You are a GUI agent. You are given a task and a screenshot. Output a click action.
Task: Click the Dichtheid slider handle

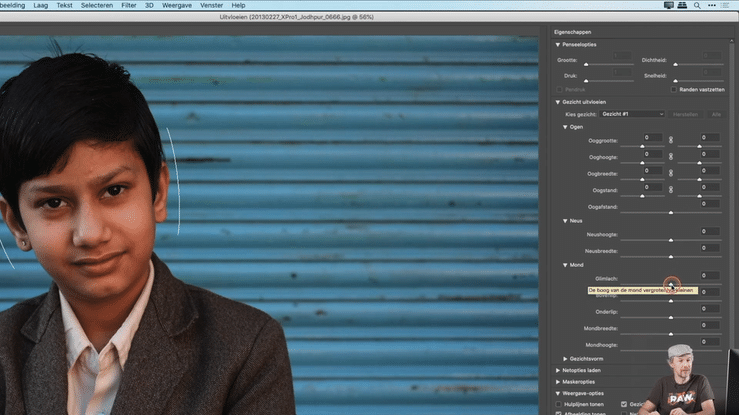point(675,64)
